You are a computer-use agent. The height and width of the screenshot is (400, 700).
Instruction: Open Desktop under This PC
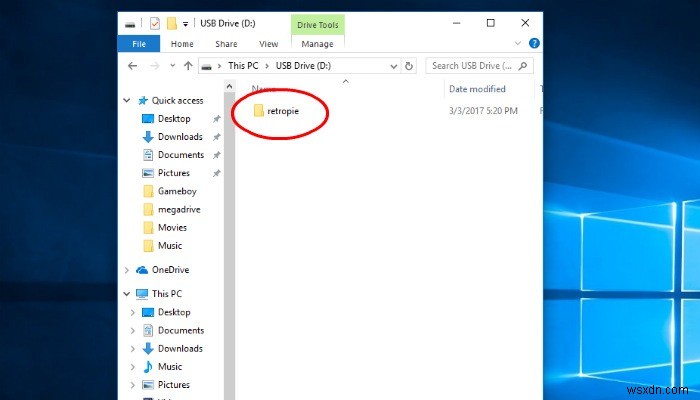(x=174, y=312)
